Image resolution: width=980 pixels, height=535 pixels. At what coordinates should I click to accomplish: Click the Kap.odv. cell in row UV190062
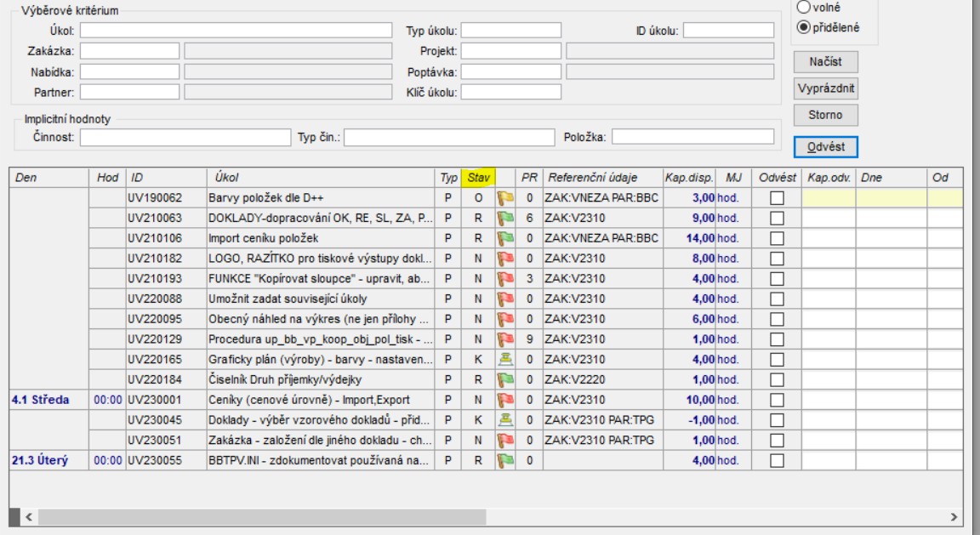click(x=829, y=198)
